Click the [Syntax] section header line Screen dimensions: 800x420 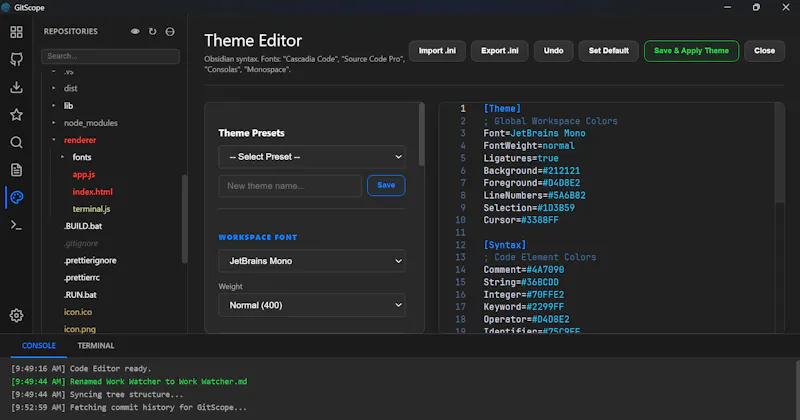pyautogui.click(x=505, y=245)
